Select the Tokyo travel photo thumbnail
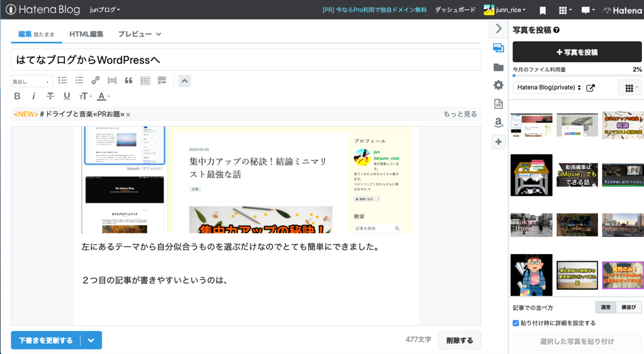Screen dimensions: 644x354 pyautogui.click(x=531, y=225)
